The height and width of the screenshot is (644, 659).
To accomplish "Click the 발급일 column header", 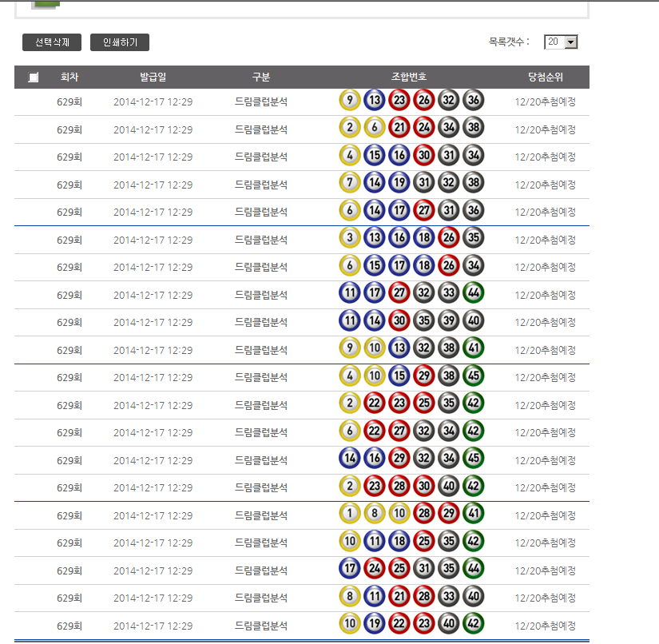I will (153, 78).
